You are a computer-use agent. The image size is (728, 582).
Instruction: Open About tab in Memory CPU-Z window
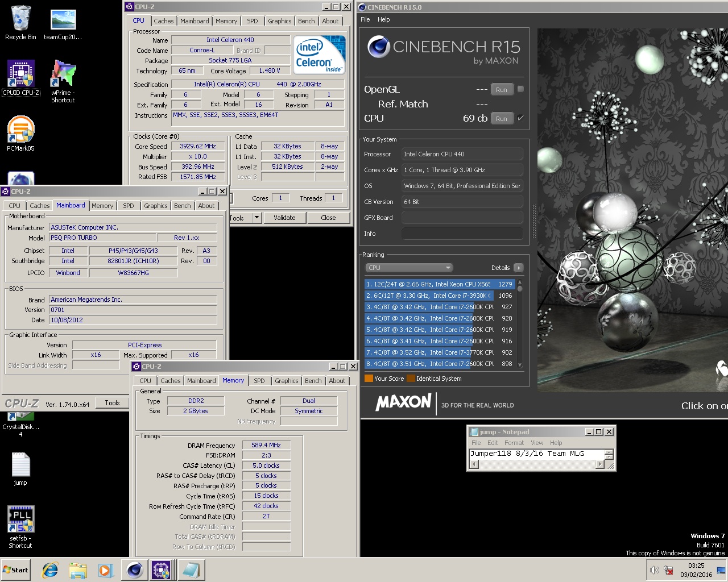337,381
